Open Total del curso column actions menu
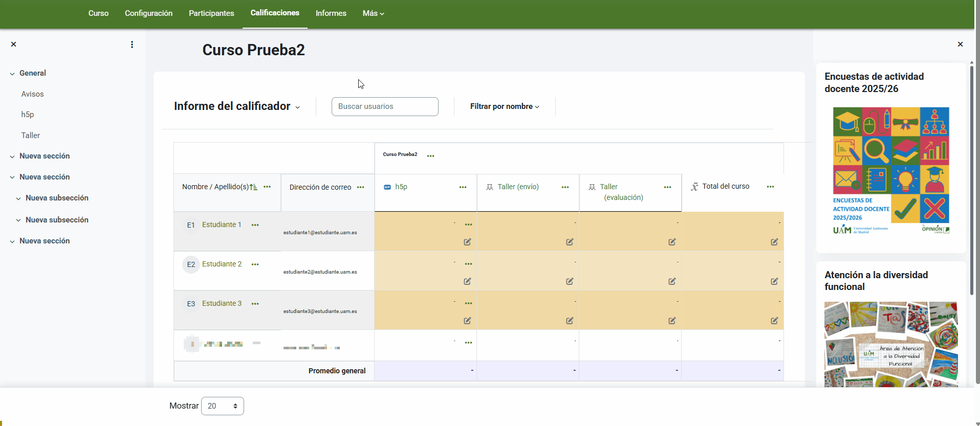Viewport: 980px width, 426px height. coord(771,187)
